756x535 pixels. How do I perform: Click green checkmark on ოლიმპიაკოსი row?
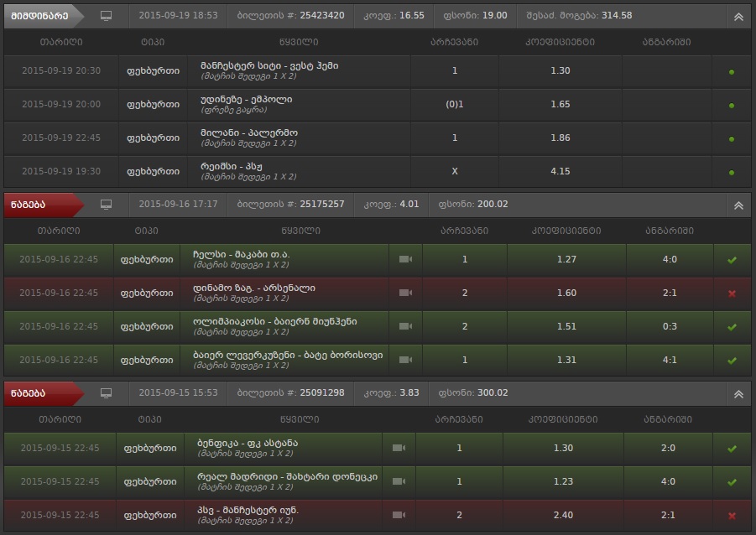click(x=732, y=327)
